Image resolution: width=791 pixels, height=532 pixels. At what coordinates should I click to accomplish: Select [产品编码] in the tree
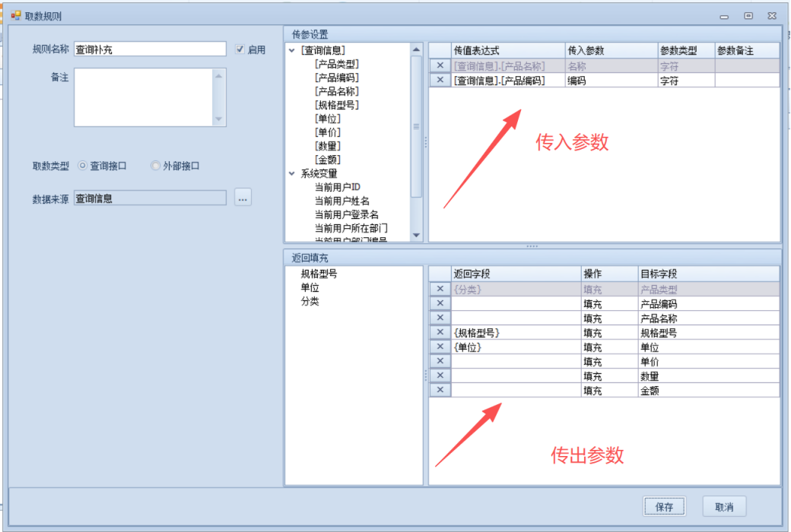(336, 78)
